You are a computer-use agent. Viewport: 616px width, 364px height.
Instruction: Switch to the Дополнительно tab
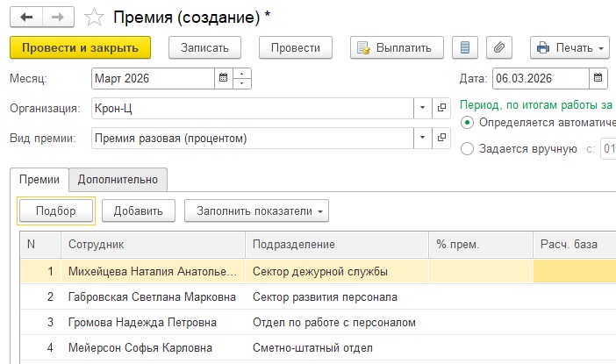click(118, 180)
